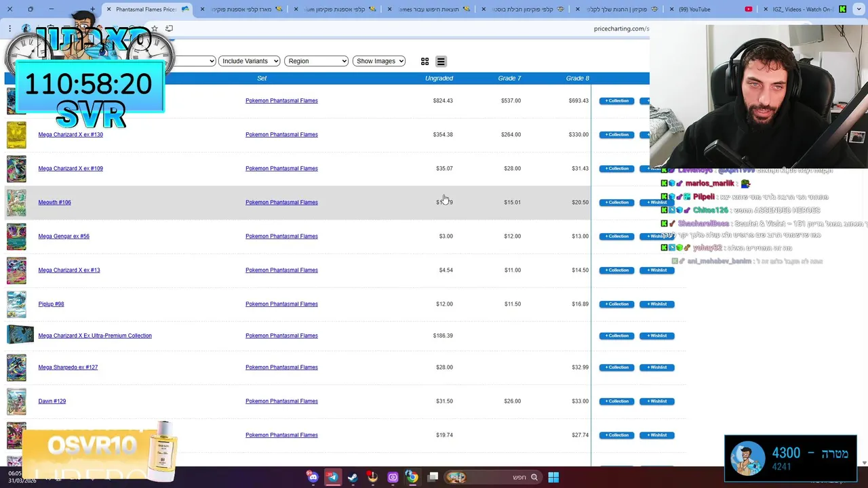
Task: Click the taskbar app between Steam and purple icon
Action: click(372, 477)
